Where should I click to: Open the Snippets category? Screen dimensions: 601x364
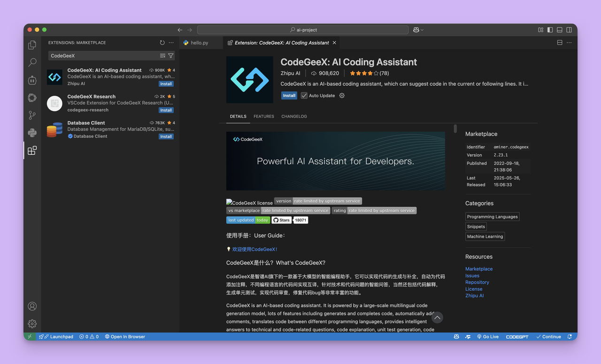pos(476,227)
